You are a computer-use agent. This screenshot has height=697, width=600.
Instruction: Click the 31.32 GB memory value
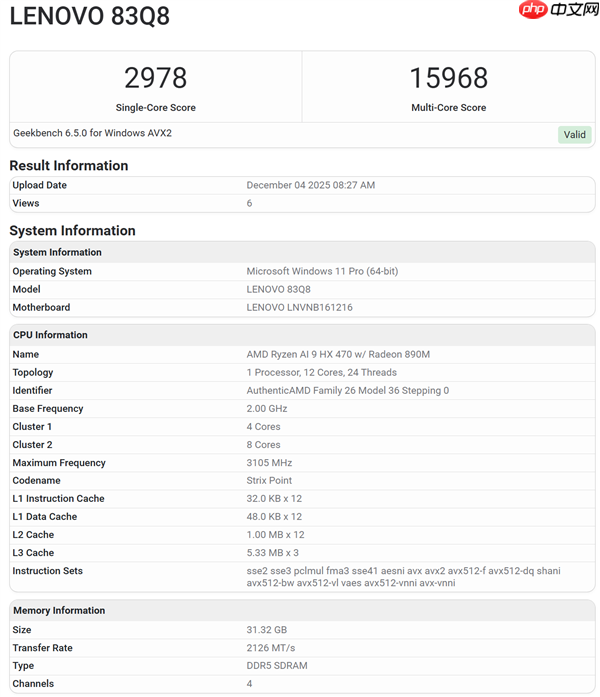(267, 630)
